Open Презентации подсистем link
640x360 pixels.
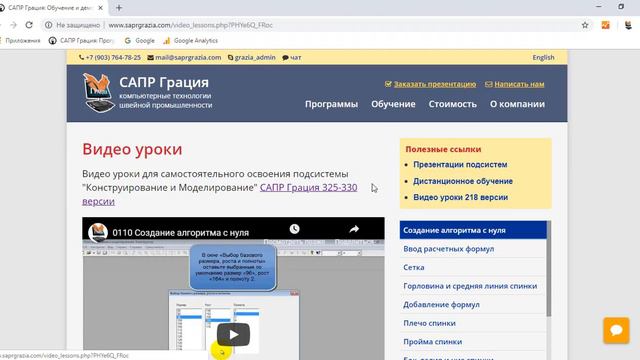(x=460, y=164)
